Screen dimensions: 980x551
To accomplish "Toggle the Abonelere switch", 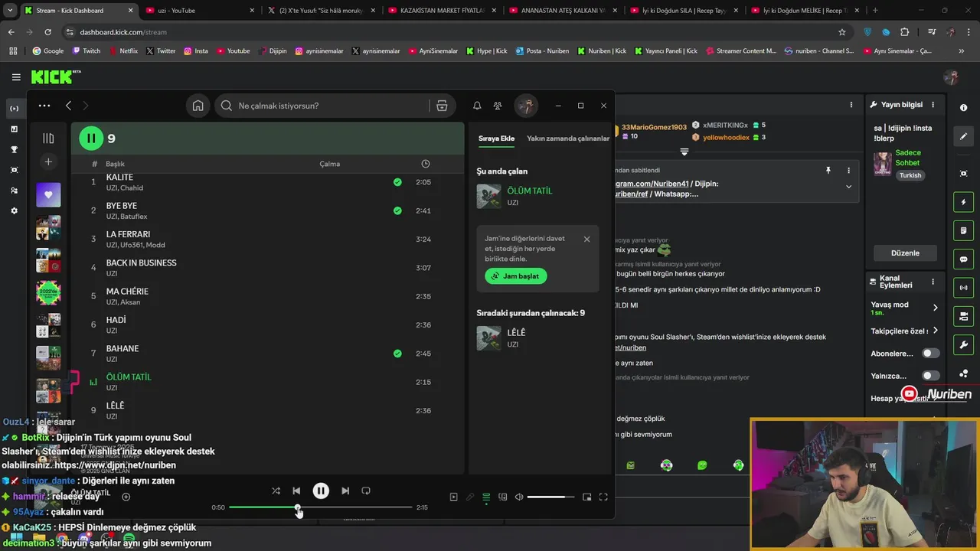I will (x=930, y=354).
